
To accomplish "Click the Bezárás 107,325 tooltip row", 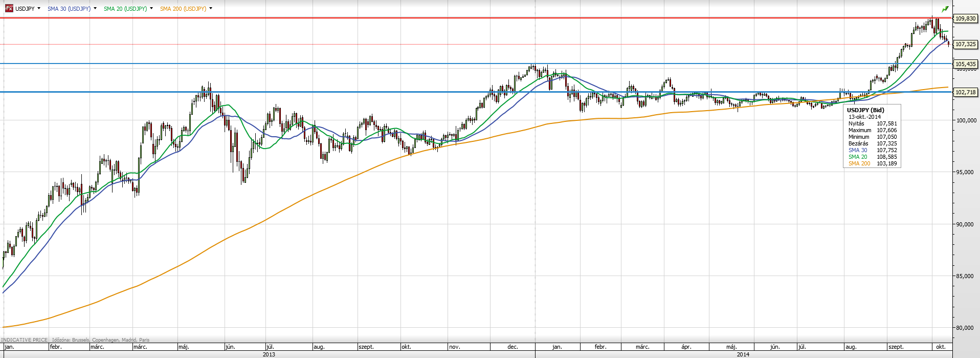I will (x=873, y=143).
